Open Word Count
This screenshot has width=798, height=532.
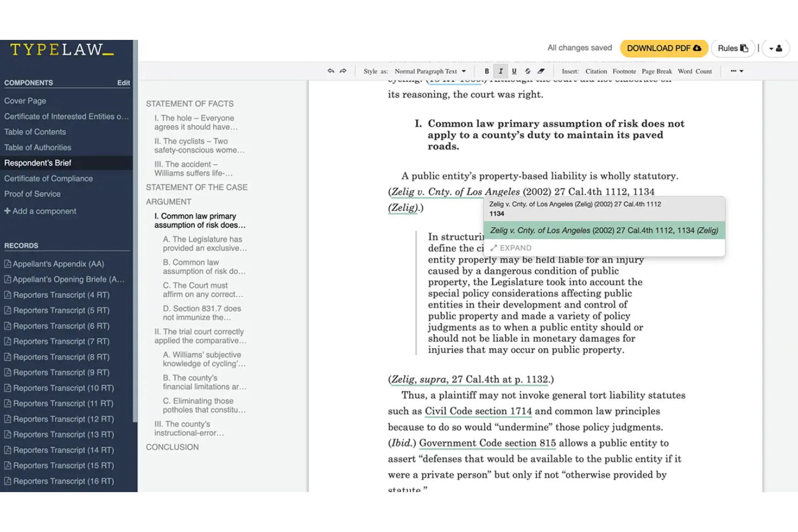point(694,71)
